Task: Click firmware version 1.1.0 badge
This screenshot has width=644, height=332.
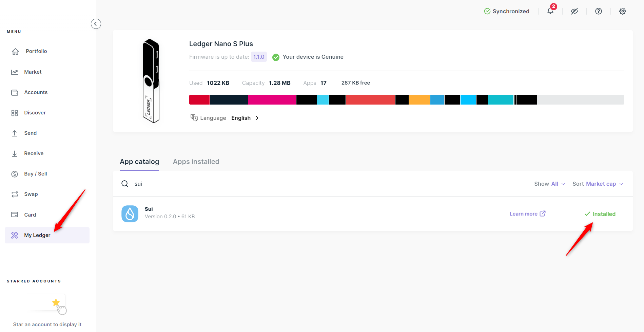Action: point(259,57)
